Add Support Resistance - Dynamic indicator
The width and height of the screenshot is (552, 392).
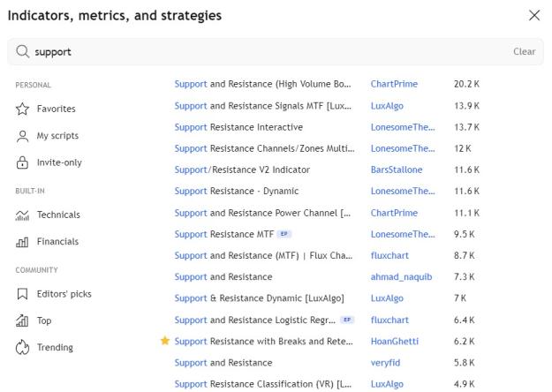coord(237,191)
